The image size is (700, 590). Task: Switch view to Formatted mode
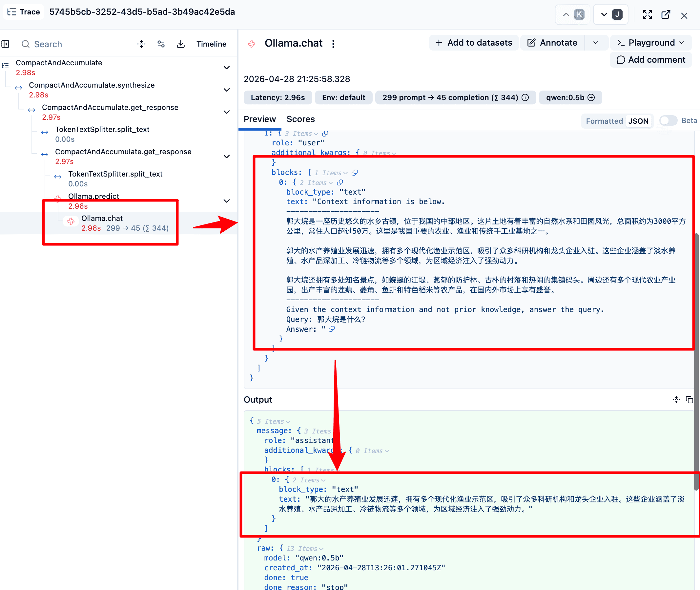(604, 121)
